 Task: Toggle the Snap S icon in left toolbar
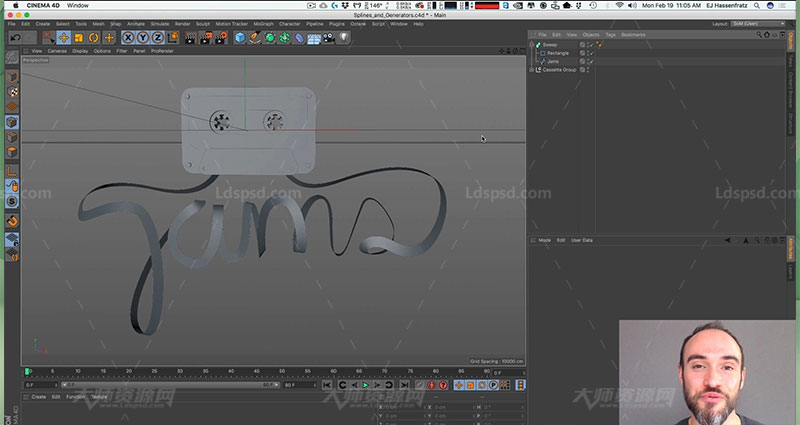12,201
